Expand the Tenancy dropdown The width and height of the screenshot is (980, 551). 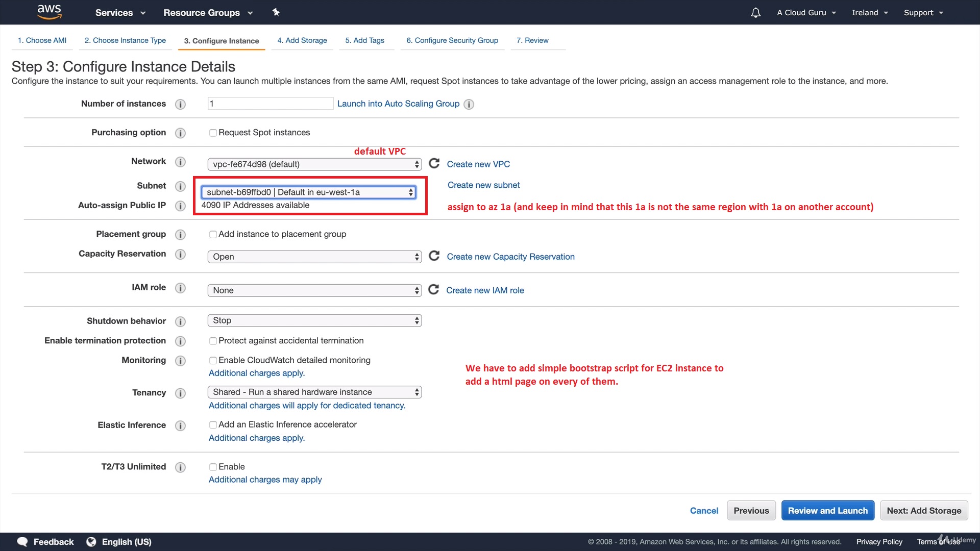[314, 392]
